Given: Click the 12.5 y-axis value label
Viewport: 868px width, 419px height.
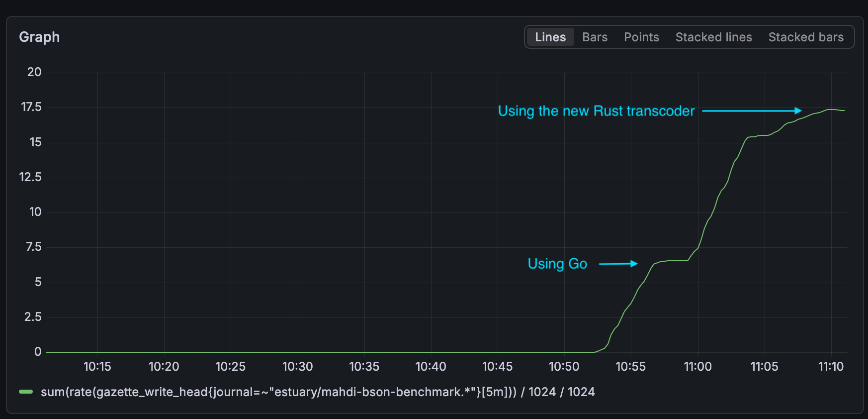Looking at the screenshot, I should [30, 177].
